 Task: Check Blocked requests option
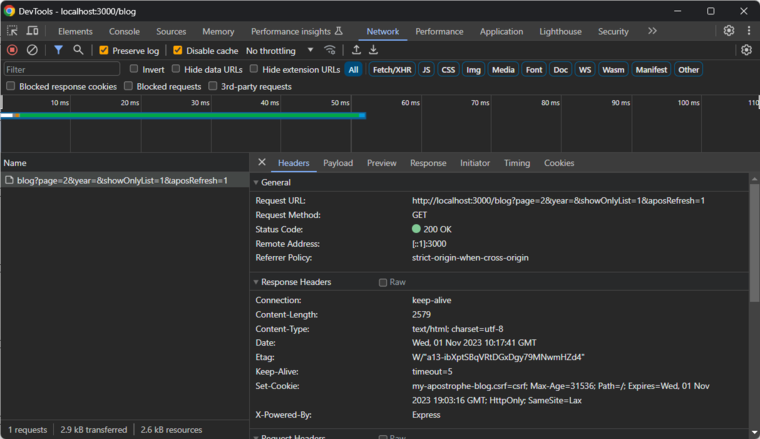tap(128, 86)
